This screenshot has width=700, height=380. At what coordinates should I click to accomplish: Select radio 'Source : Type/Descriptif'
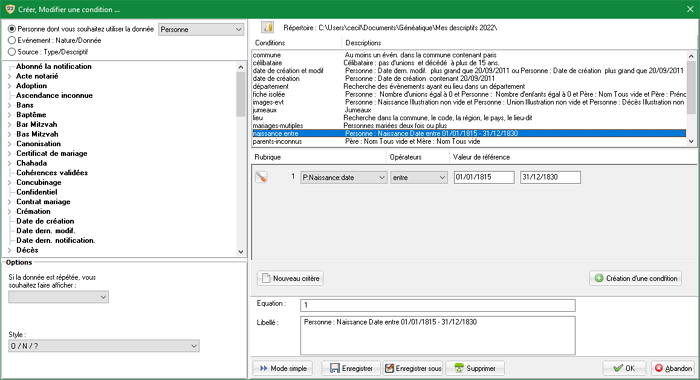click(x=12, y=52)
